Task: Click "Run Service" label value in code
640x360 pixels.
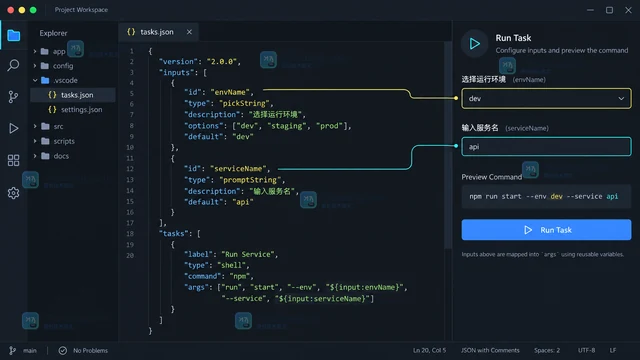Action: [249, 254]
